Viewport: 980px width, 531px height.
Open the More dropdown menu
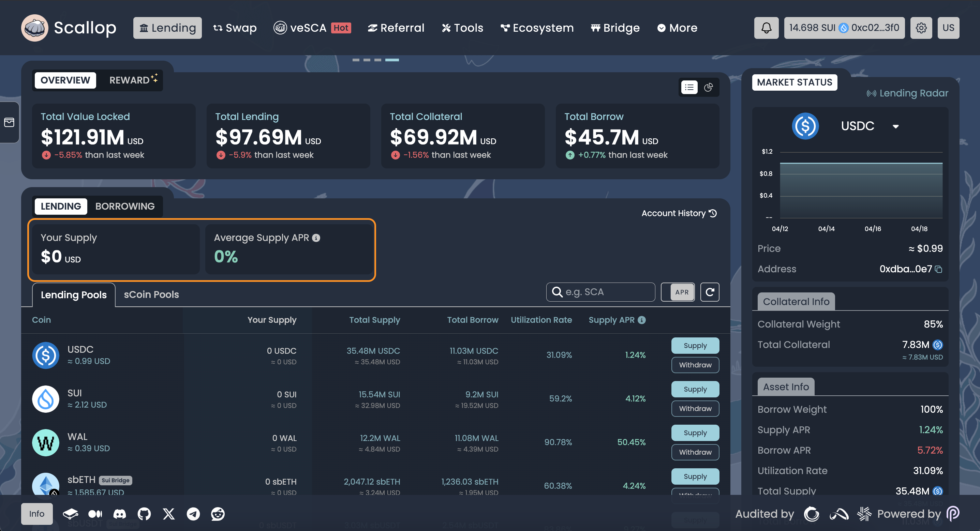677,28
